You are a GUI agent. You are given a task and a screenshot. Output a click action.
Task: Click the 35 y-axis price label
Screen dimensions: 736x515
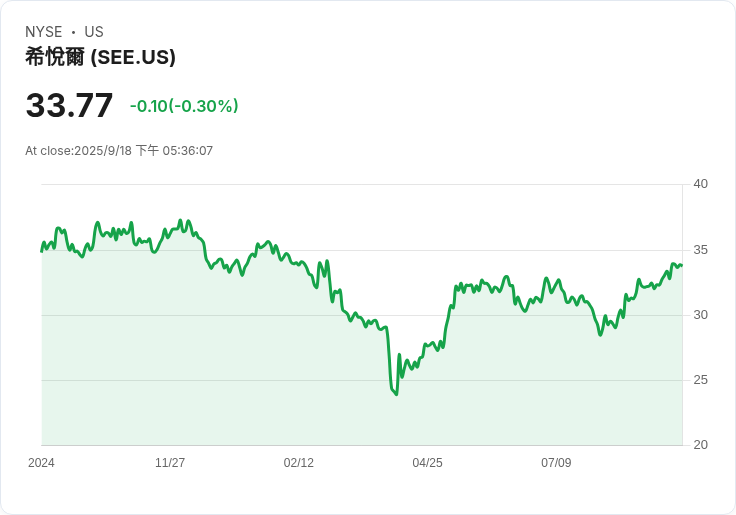click(x=701, y=250)
